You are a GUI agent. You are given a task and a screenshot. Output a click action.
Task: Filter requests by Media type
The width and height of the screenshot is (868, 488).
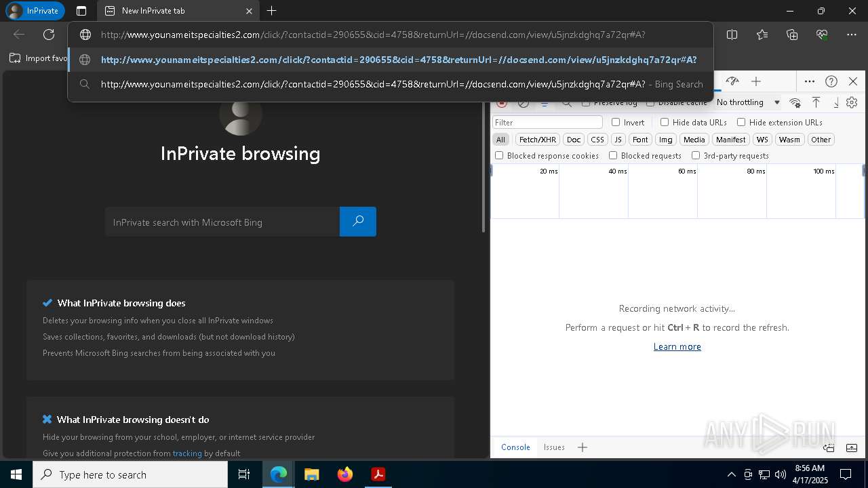coord(694,140)
